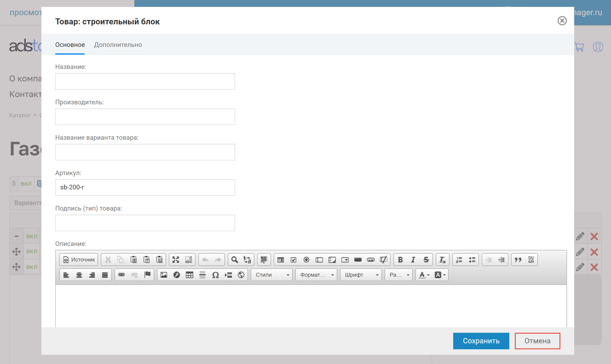Insert an anchor flag
This screenshot has width=611, height=364.
[x=147, y=275]
